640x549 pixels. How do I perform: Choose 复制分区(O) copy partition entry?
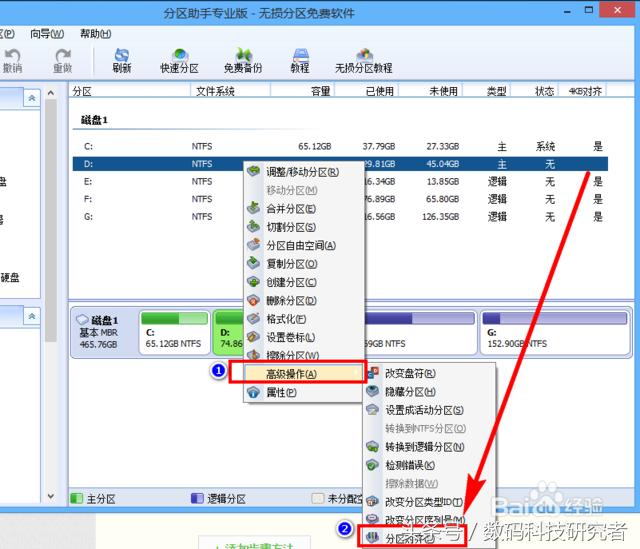pyautogui.click(x=303, y=264)
